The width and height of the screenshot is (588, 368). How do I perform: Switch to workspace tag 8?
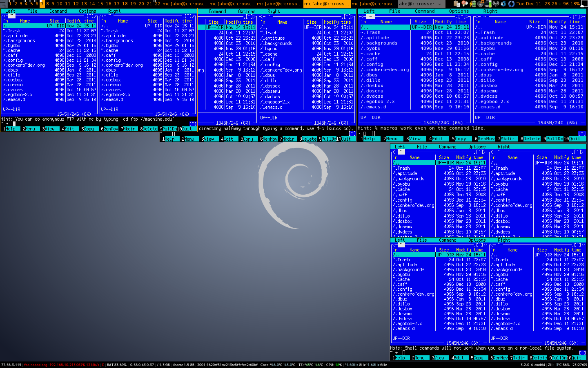pyautogui.click(x=47, y=4)
